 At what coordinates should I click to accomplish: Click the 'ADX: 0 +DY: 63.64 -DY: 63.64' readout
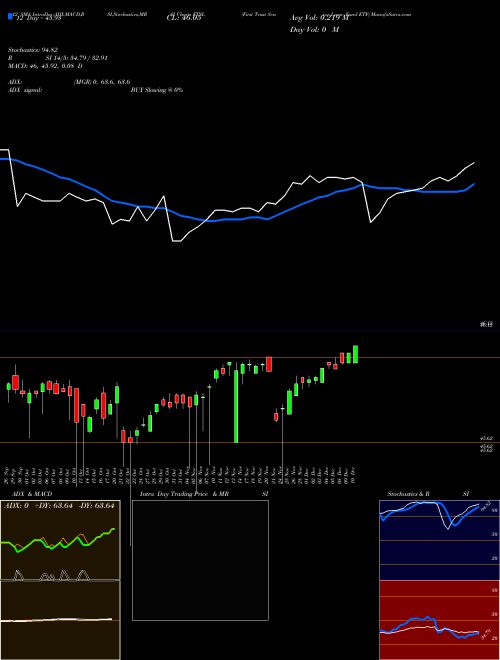[x=59, y=506]
